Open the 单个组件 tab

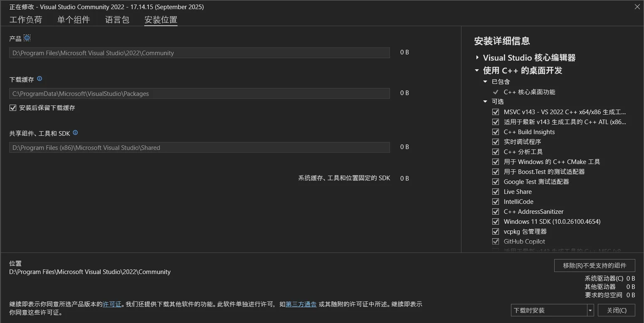tap(74, 20)
